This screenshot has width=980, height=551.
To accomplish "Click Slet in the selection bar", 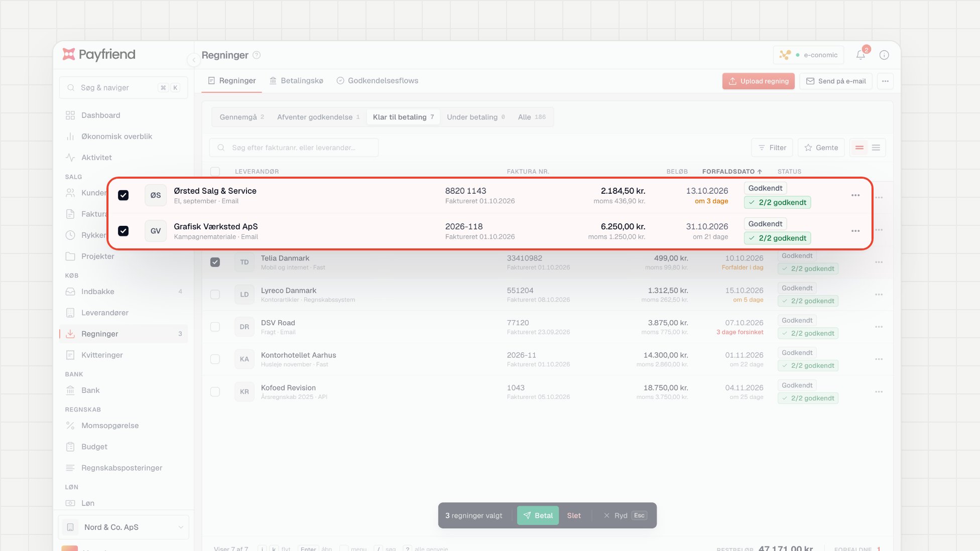I will 574,516.
